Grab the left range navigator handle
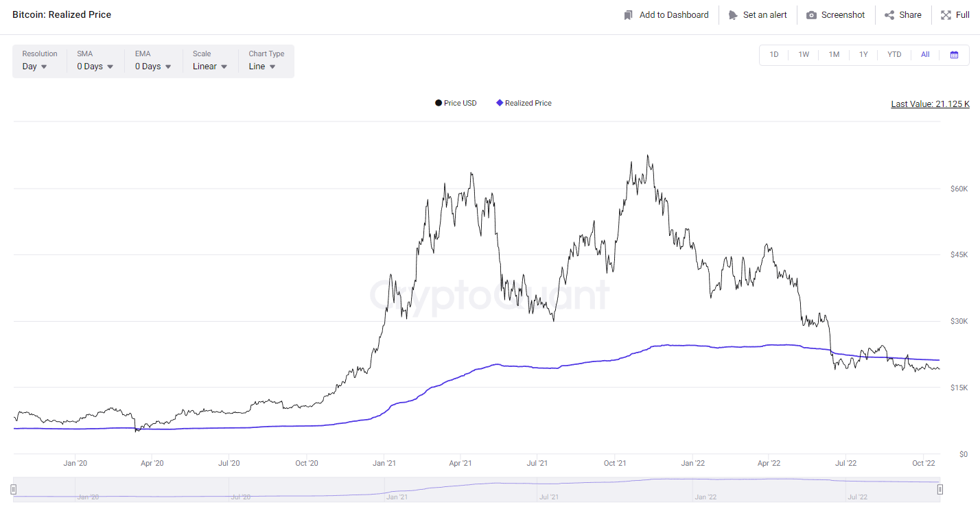 (13, 489)
